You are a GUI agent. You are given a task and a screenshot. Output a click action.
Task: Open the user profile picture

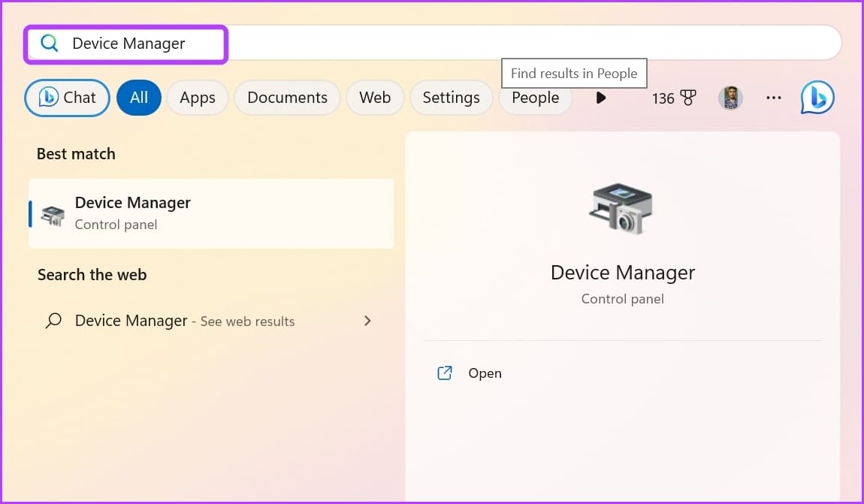tap(731, 98)
